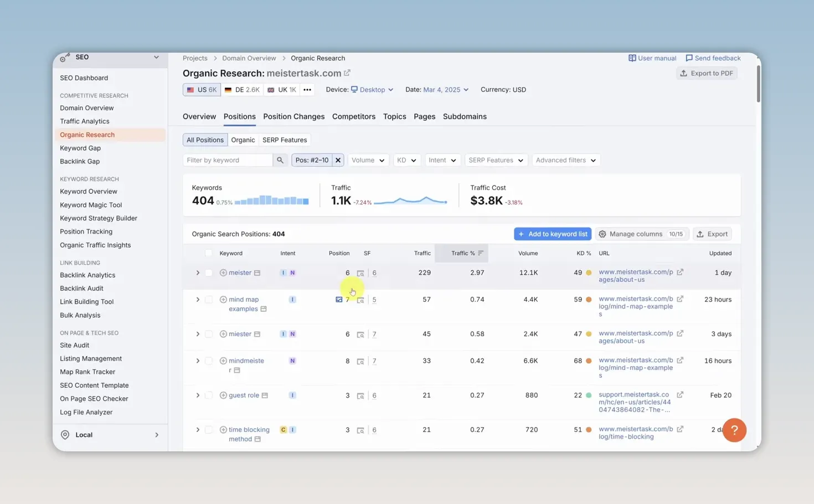Click the User manual book icon
Image resolution: width=814 pixels, height=504 pixels.
632,58
